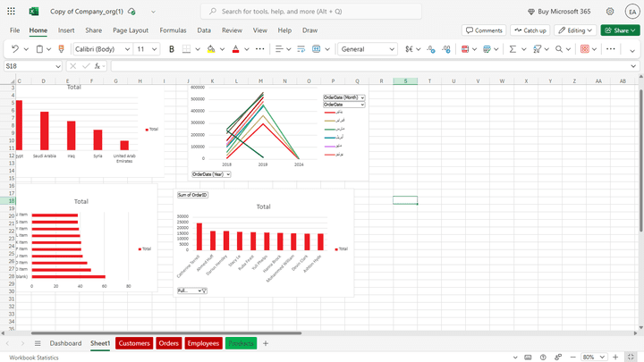Click the AutoSum sigma icon

[x=513, y=49]
